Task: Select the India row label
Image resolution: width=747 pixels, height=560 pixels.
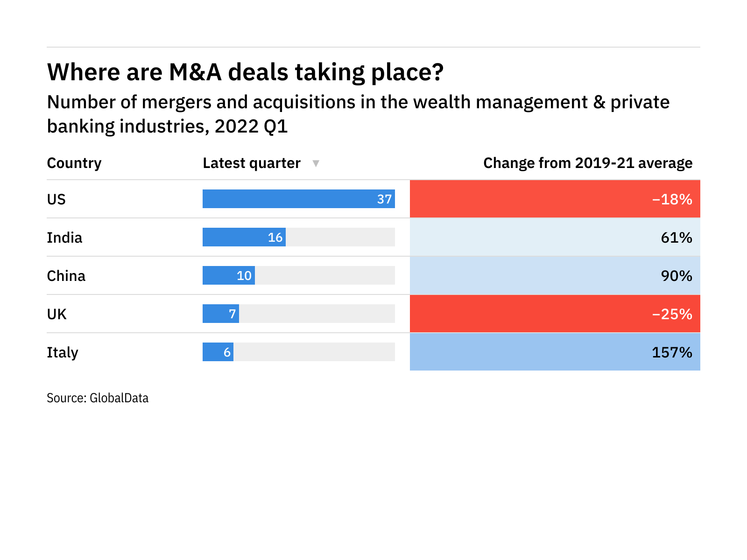Action: [64, 238]
